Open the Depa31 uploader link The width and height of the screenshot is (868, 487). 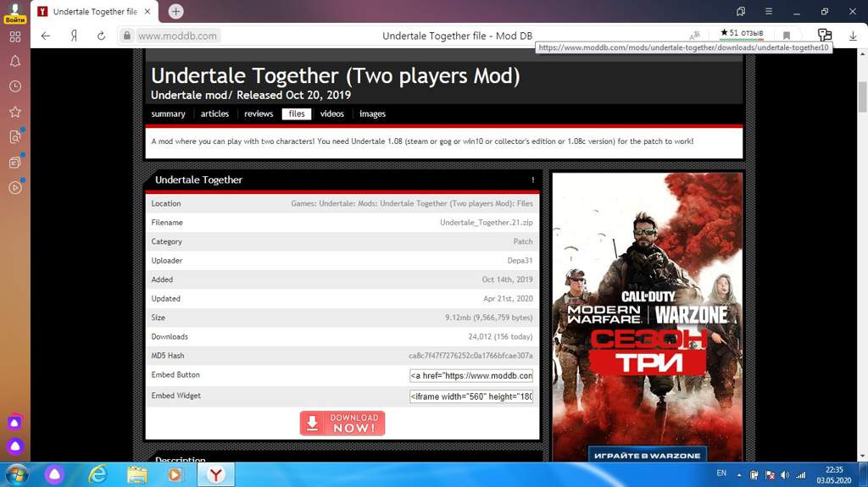[x=520, y=261]
